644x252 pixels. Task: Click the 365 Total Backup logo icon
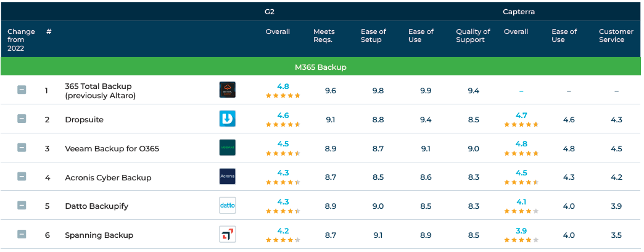pos(227,90)
